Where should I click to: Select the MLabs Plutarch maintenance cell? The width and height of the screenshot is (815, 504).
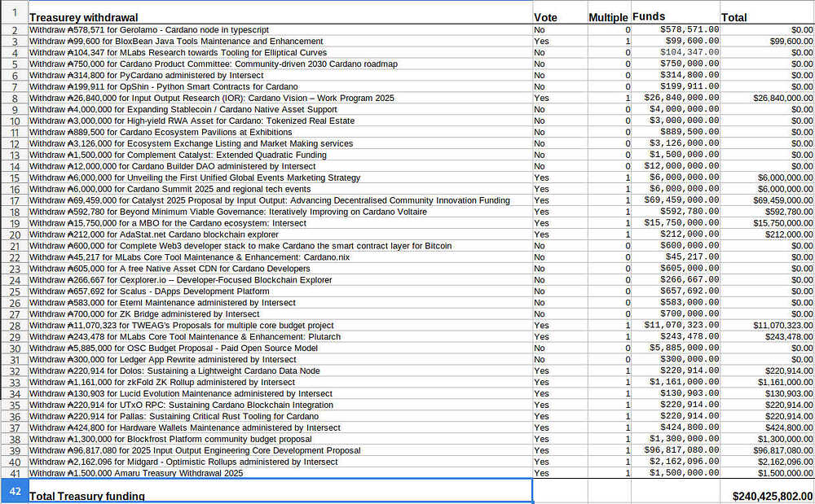point(280,337)
